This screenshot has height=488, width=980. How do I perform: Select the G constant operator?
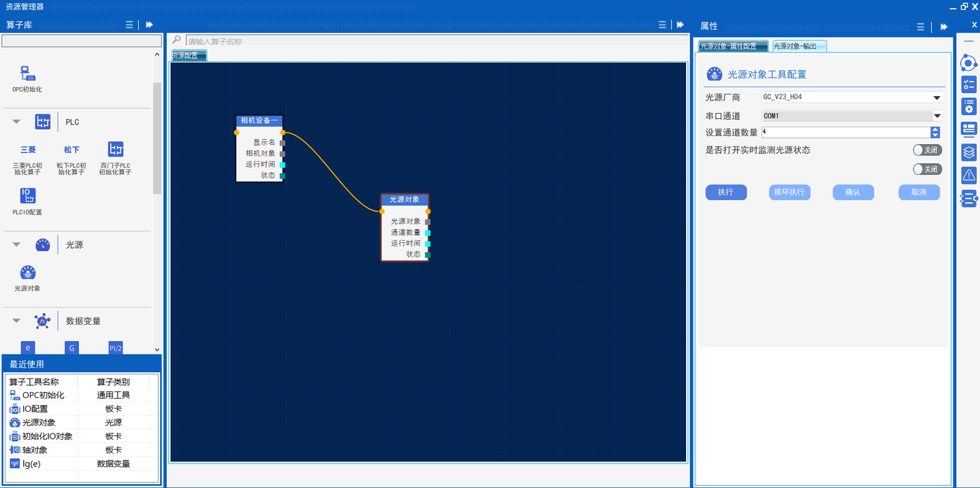click(71, 348)
